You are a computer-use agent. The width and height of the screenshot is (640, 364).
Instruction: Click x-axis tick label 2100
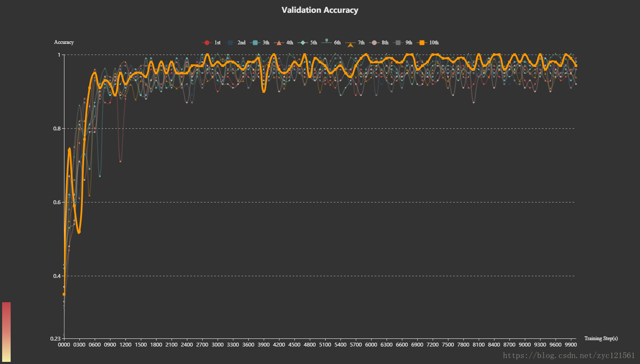pyautogui.click(x=172, y=345)
